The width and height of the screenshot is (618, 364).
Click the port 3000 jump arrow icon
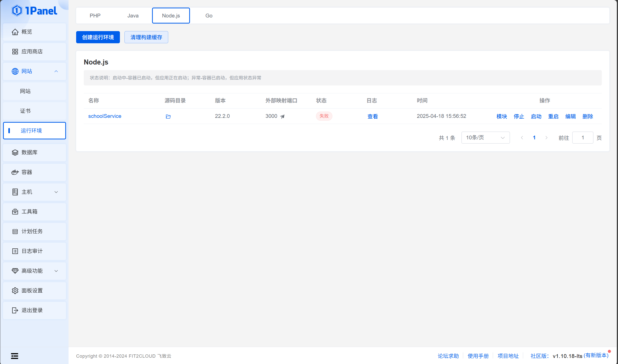click(282, 116)
